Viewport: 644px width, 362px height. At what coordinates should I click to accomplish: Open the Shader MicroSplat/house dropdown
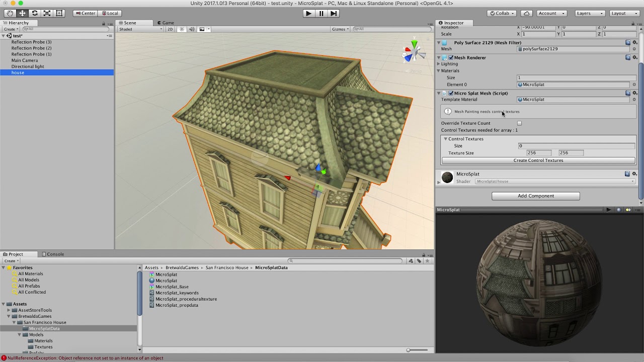pyautogui.click(x=555, y=181)
